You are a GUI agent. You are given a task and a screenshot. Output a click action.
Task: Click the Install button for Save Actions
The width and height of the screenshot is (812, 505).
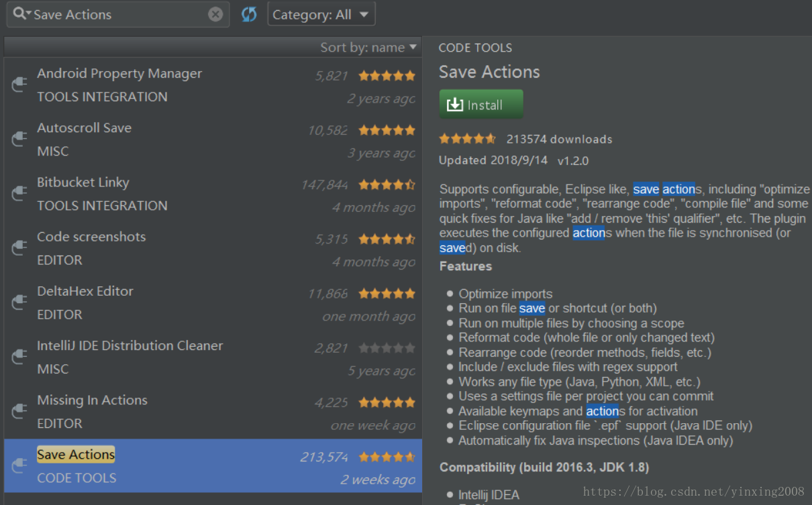[481, 105]
